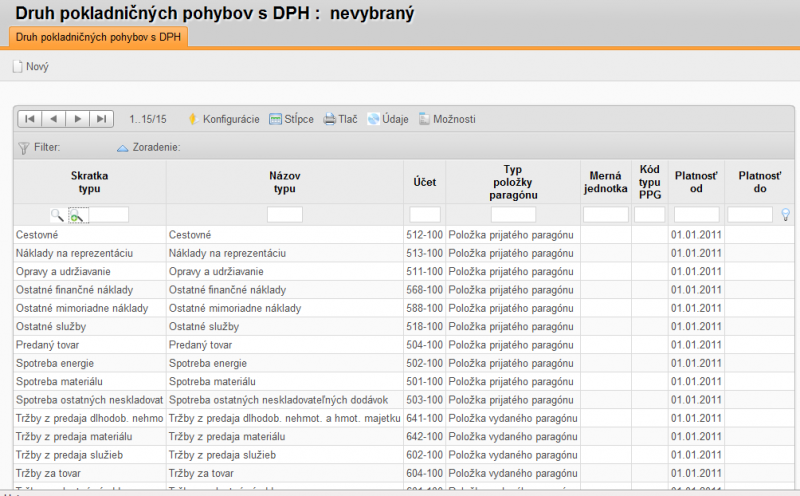
Task: Click account cell 641-100
Action: pos(424,418)
